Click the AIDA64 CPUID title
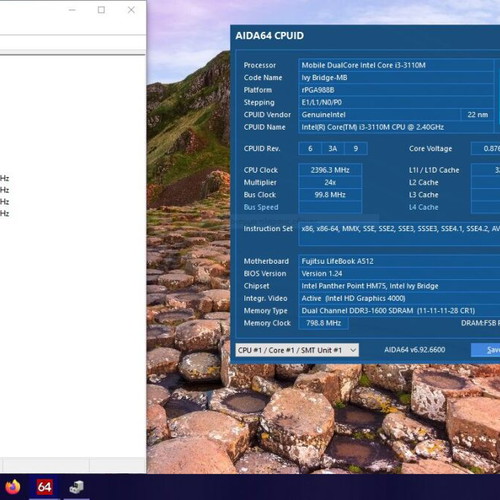This screenshot has height=500, width=500. pos(269,36)
